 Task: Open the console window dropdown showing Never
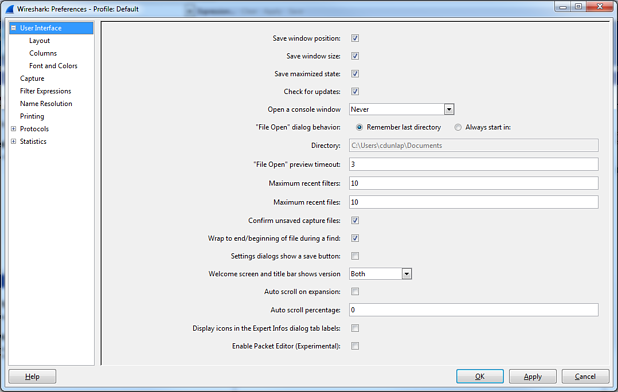(402, 109)
